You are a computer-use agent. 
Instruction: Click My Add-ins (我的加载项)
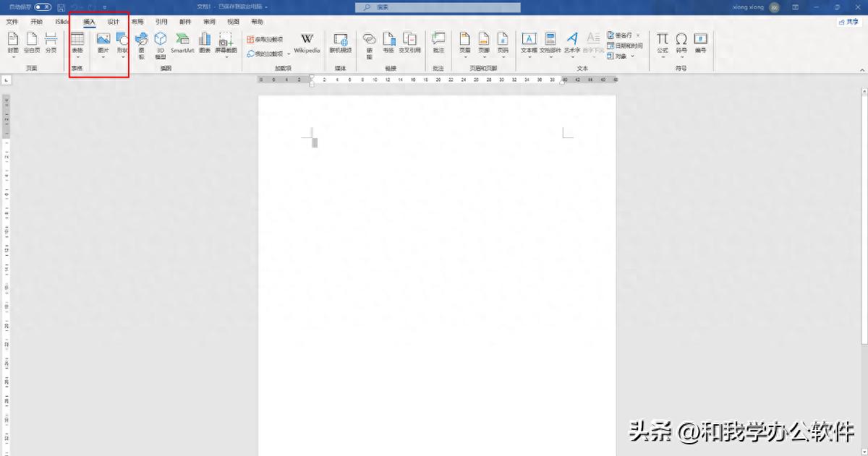point(265,53)
